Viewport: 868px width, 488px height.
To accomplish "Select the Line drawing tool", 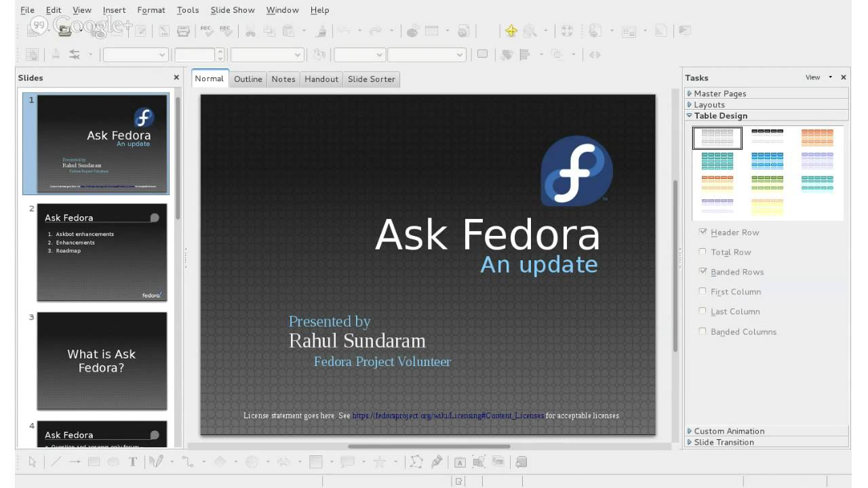I will (56, 462).
